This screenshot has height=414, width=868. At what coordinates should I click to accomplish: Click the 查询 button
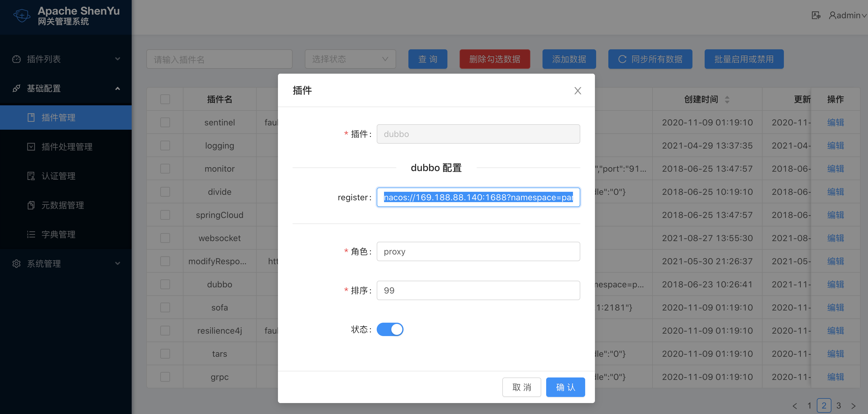(428, 59)
